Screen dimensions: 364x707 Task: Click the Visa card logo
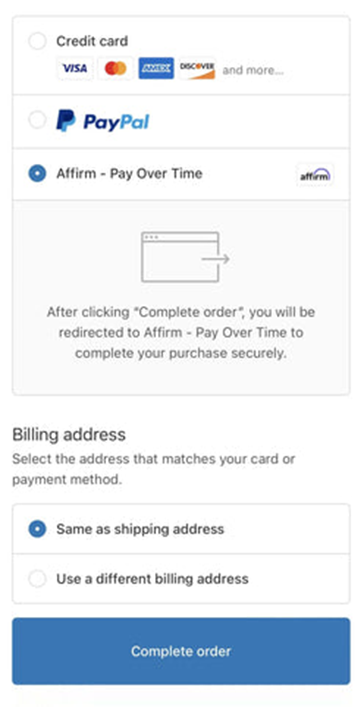[75, 69]
